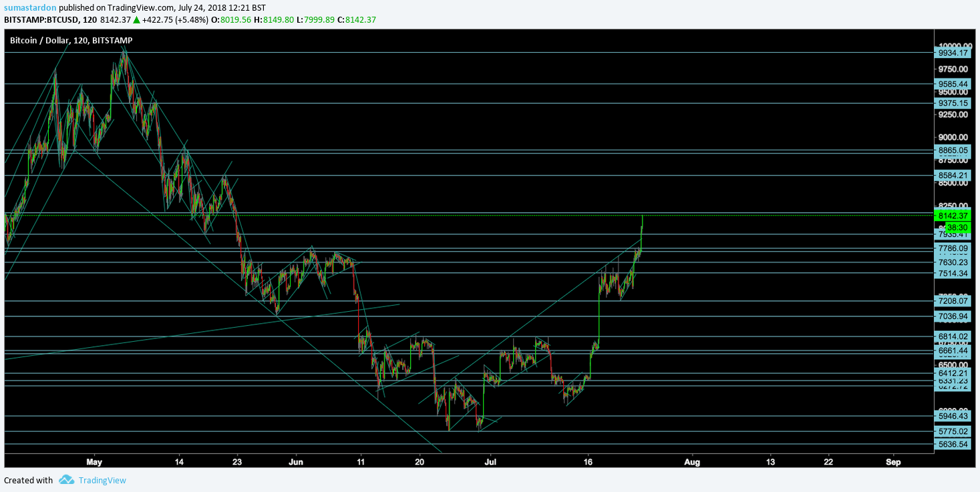Click the green current price label 8142.37
This screenshot has width=980, height=492.
click(x=953, y=216)
